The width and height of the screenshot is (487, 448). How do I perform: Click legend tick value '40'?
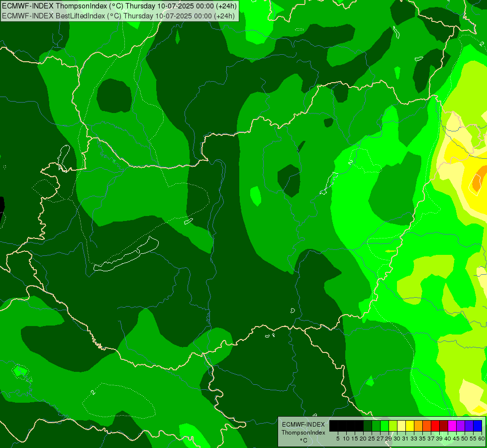[x=448, y=439]
